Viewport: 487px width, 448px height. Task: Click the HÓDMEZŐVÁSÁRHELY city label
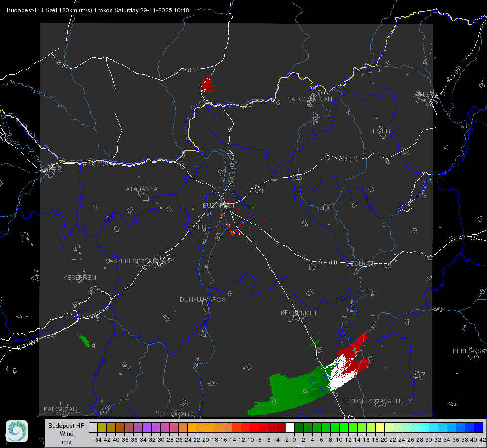pos(378,401)
